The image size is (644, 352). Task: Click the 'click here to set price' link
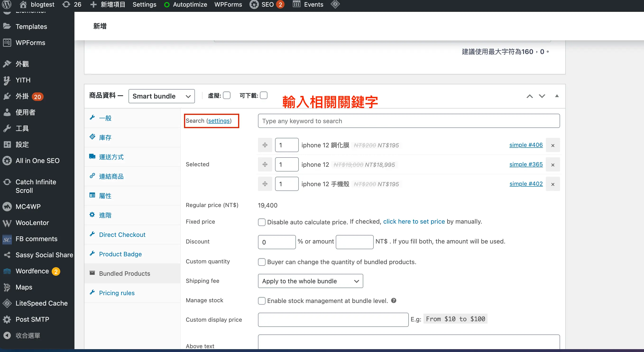click(x=414, y=221)
